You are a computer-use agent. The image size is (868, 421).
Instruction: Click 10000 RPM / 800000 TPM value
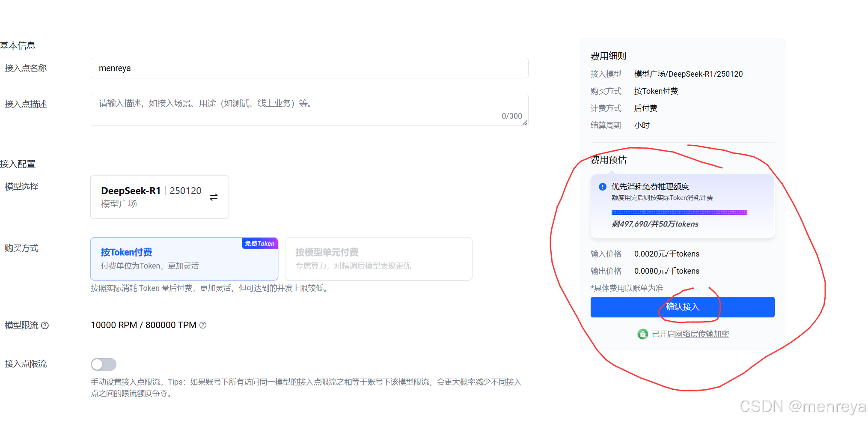(x=143, y=325)
